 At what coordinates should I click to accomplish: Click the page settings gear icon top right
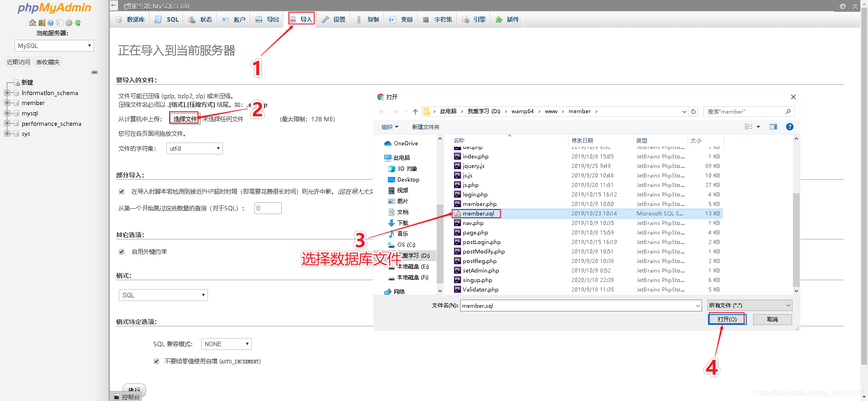pyautogui.click(x=843, y=6)
